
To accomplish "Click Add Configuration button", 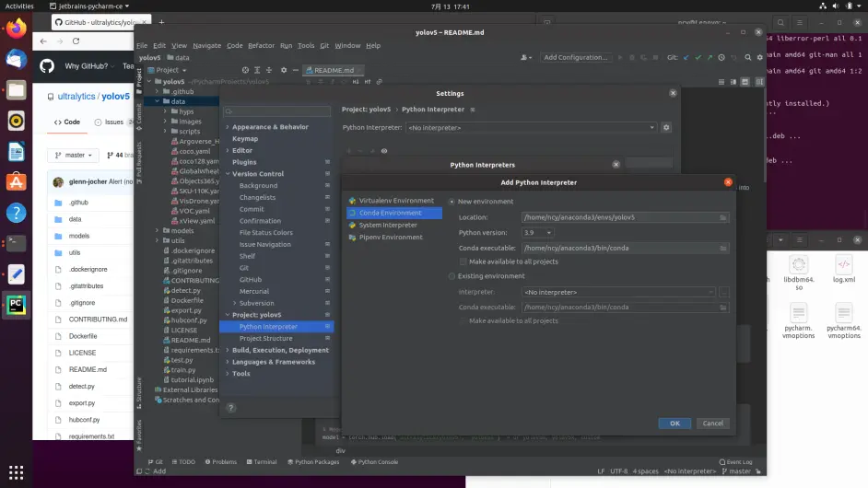I will 575,57.
